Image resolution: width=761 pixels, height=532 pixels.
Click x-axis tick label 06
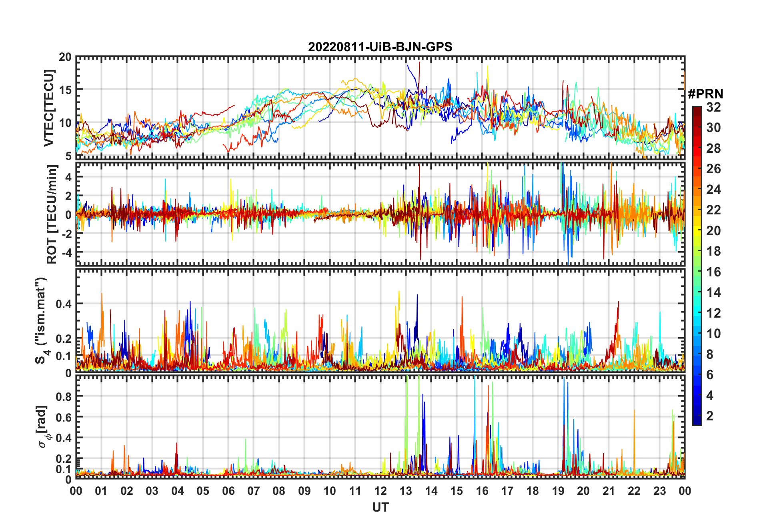(228, 491)
